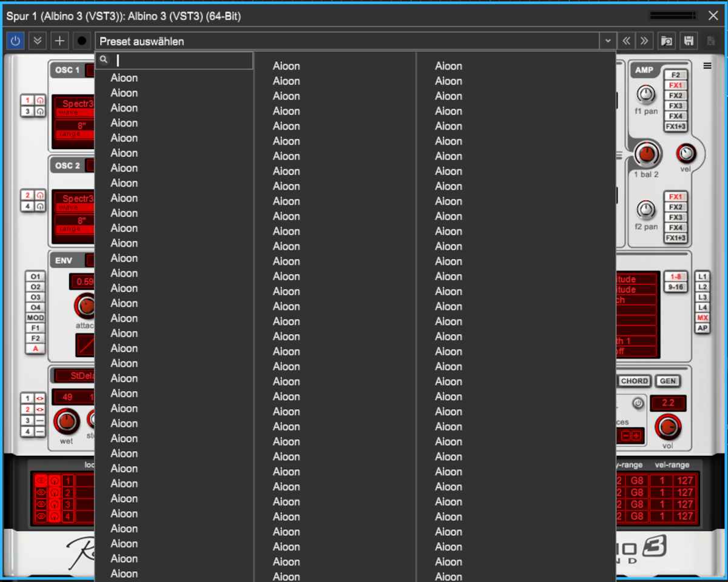Click the GEN button
The width and height of the screenshot is (728, 582).
[x=667, y=381]
